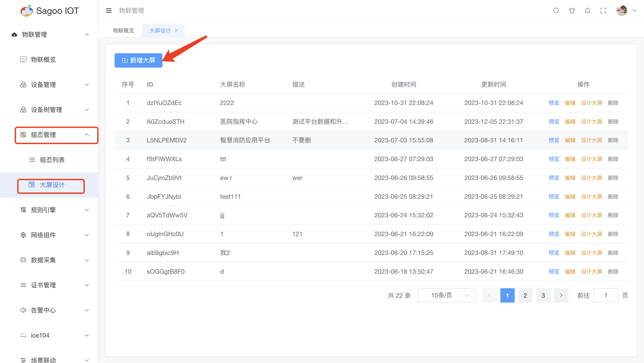Click the 新增大屏 button

click(139, 61)
